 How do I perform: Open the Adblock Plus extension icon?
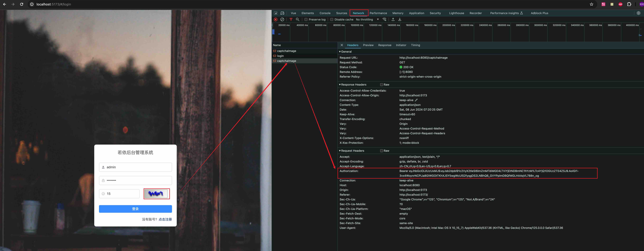coord(620,4)
